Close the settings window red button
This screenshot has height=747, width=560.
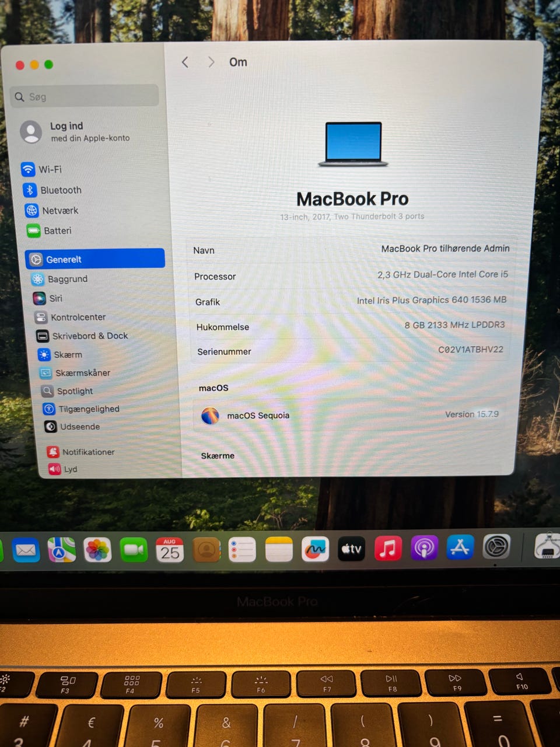click(x=20, y=65)
